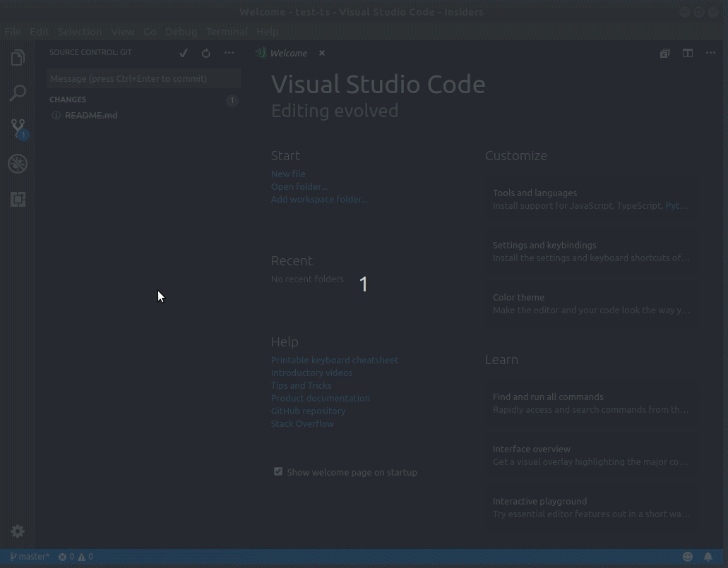Click the warnings count in status bar

tap(85, 557)
